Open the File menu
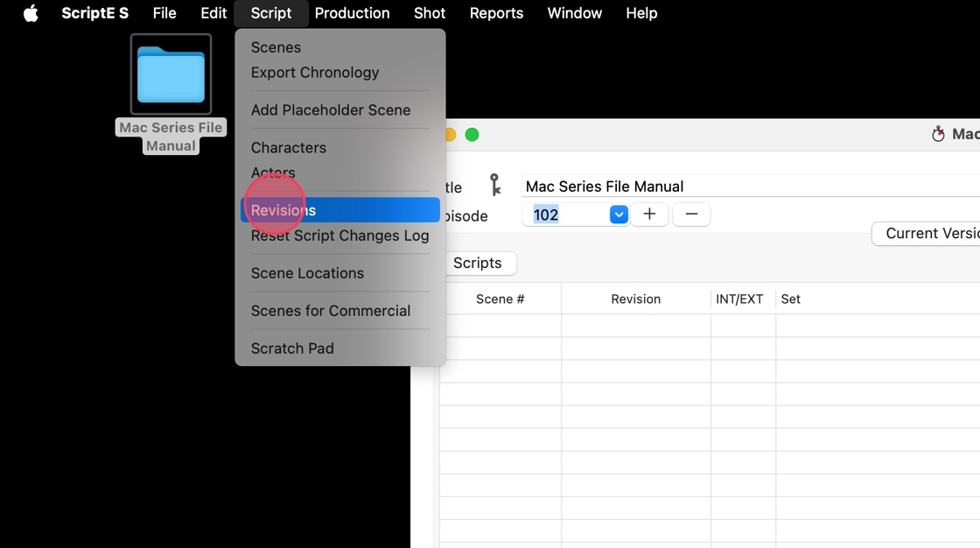 164,13
